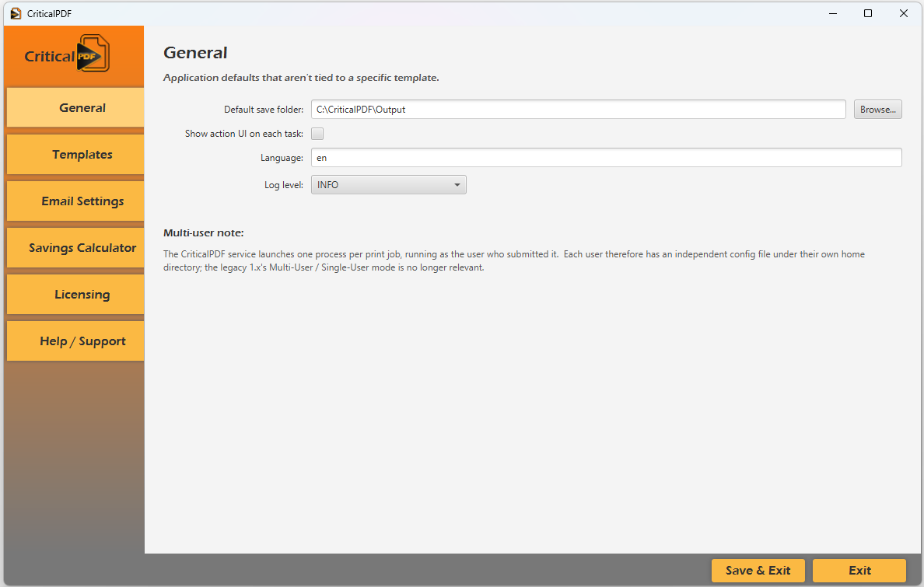924x587 pixels.
Task: Click into the Language text field
Action: [607, 157]
